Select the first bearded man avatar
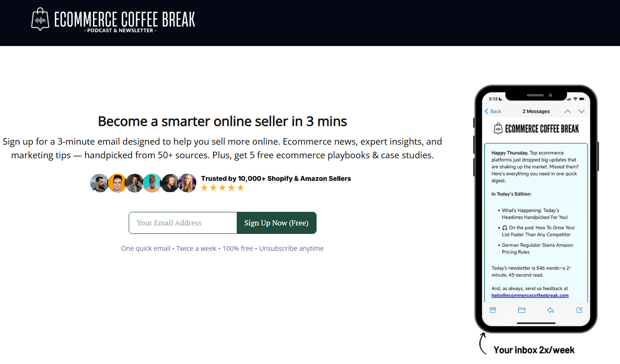 pos(100,183)
